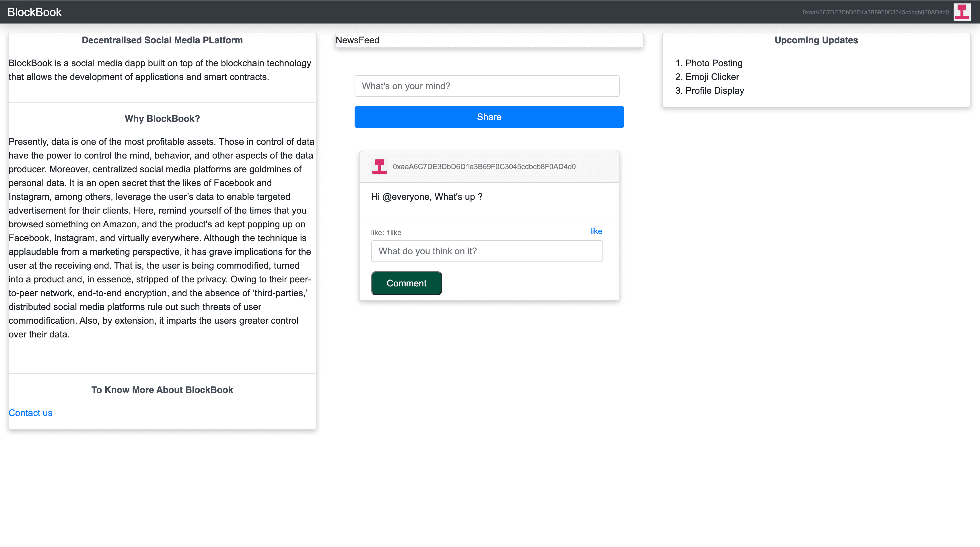This screenshot has height=547, width=980.
Task: Open the Contact us link
Action: tap(30, 413)
